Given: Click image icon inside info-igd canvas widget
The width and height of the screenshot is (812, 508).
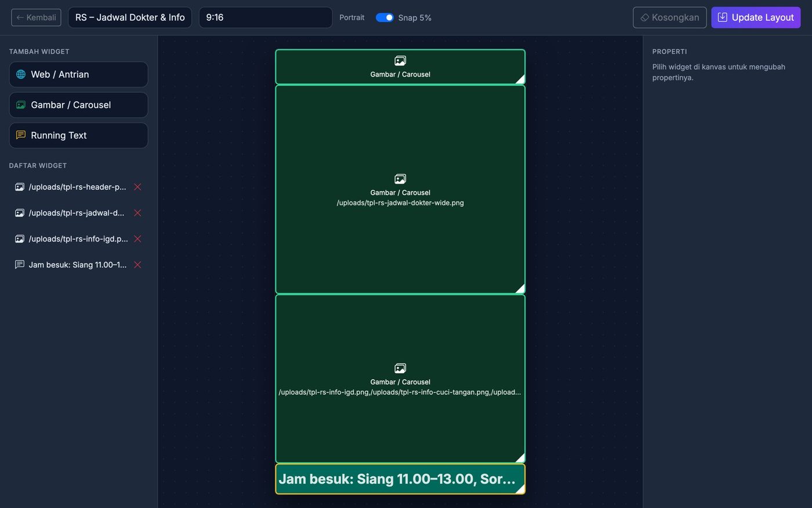Looking at the screenshot, I should [x=400, y=368].
